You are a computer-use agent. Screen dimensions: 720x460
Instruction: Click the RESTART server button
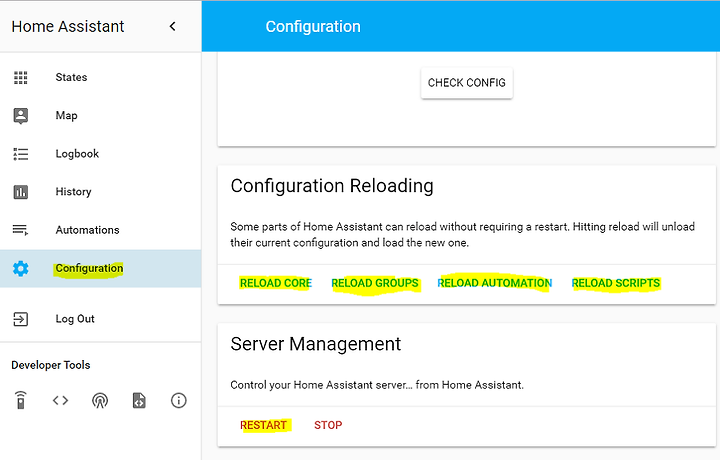pyautogui.click(x=263, y=425)
